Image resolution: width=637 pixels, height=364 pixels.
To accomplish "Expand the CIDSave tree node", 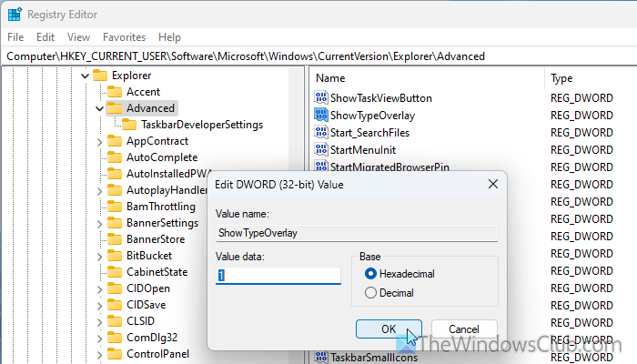I will (99, 306).
